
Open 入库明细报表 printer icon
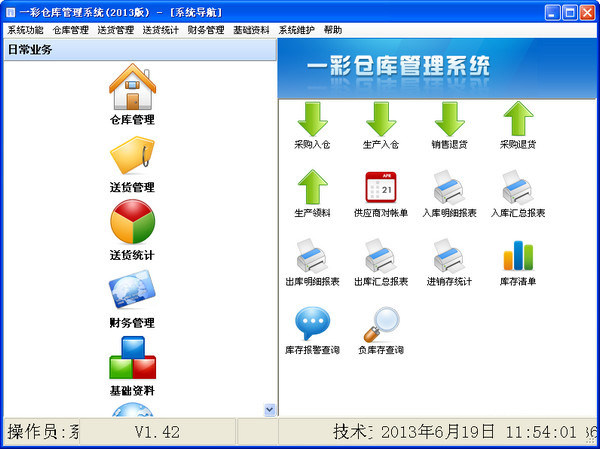point(450,187)
